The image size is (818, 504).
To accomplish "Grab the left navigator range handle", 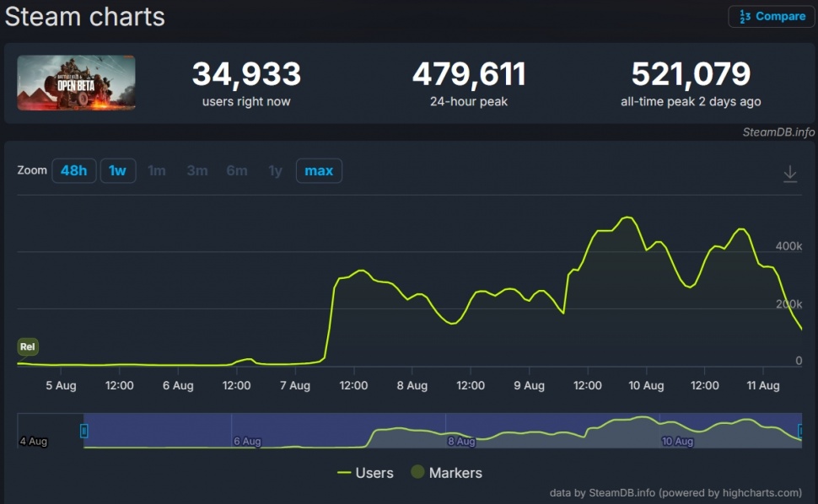I will pyautogui.click(x=84, y=431).
